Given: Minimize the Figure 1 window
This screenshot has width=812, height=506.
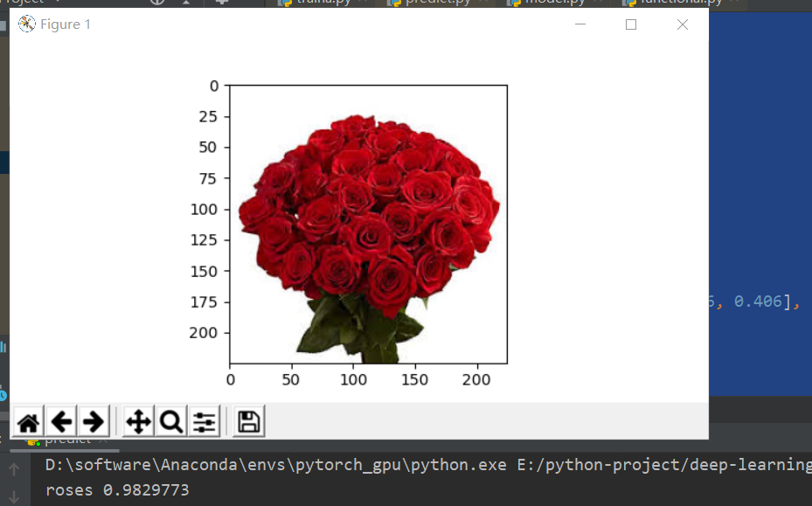Looking at the screenshot, I should [x=580, y=24].
